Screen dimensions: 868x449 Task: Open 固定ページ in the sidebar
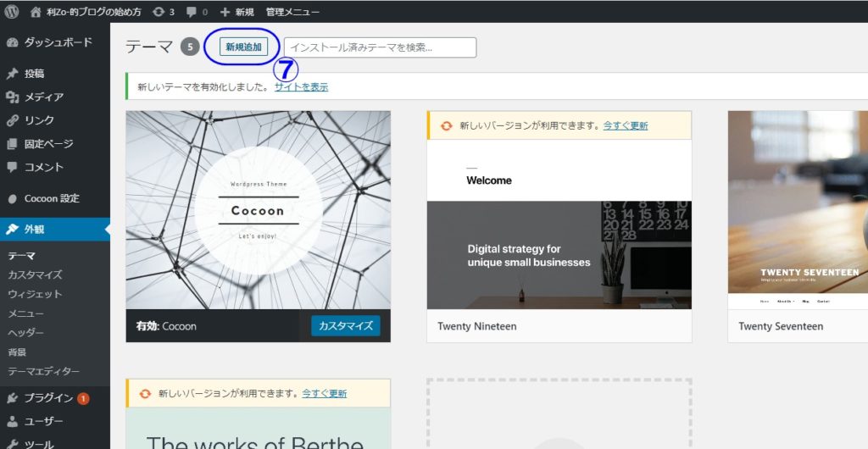(x=48, y=144)
